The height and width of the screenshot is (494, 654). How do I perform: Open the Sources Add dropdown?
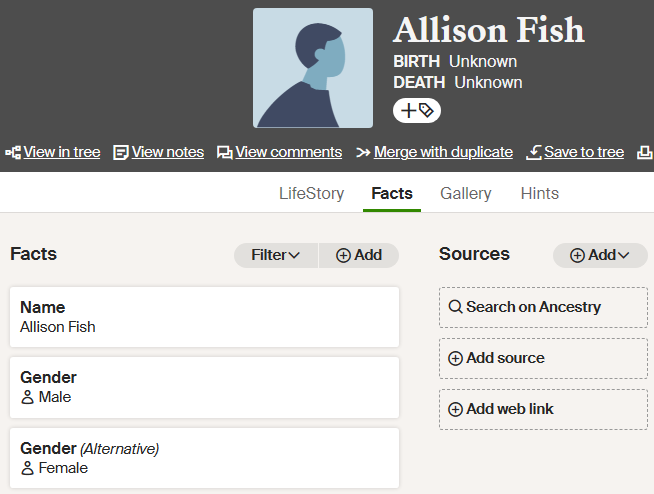pos(600,255)
